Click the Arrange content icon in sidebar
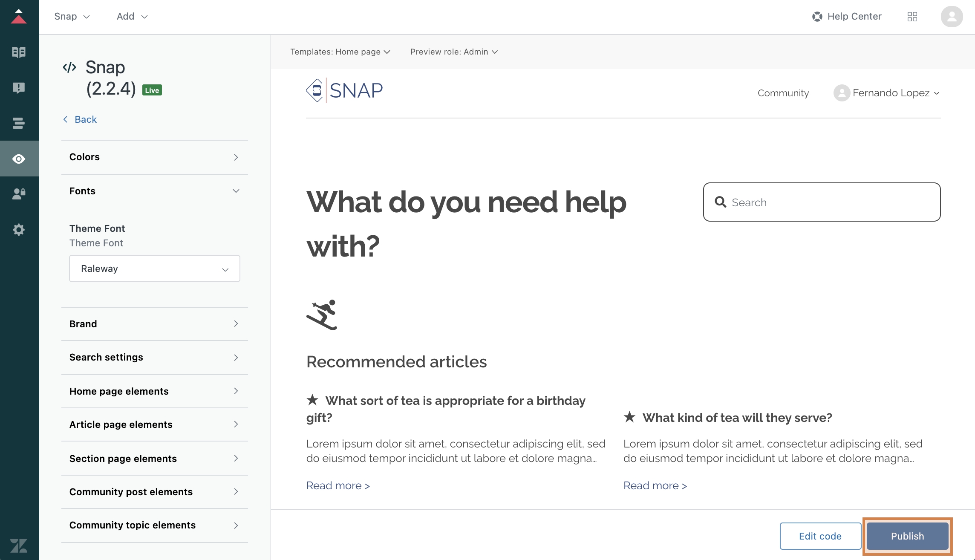 pyautogui.click(x=19, y=123)
